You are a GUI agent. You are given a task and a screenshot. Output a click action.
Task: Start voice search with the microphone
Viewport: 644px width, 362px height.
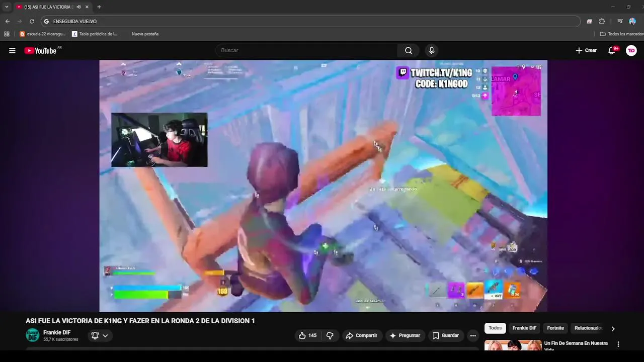point(431,50)
